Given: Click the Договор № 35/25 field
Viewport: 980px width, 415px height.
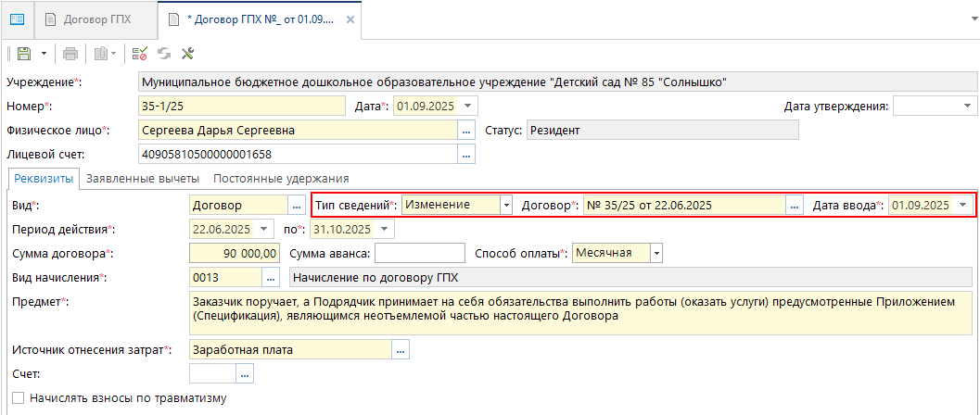Looking at the screenshot, I should tap(683, 204).
